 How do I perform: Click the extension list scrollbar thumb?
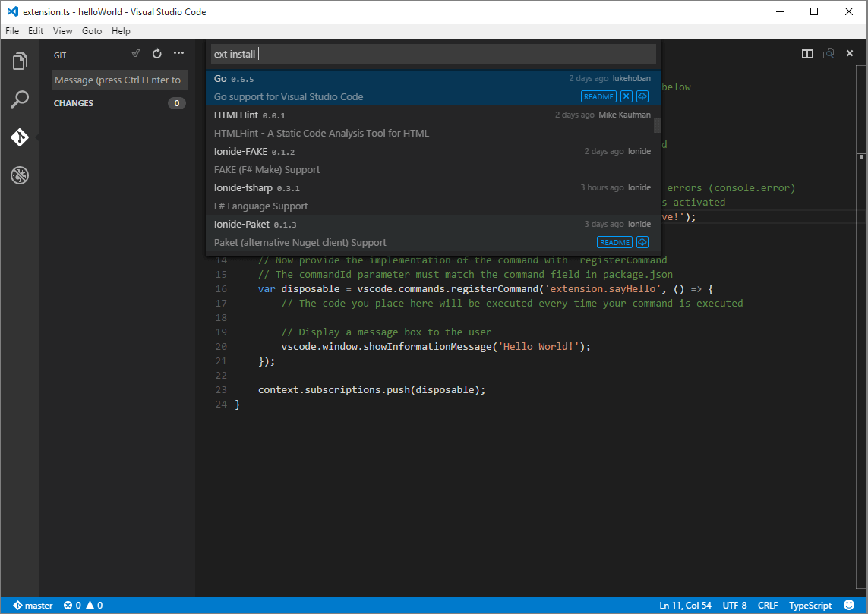tap(657, 125)
